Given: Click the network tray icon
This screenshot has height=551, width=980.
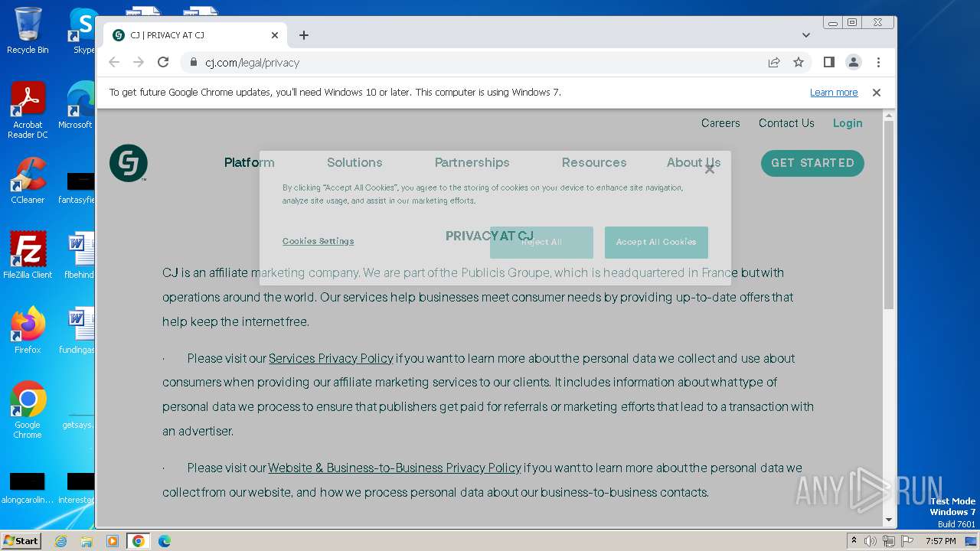Looking at the screenshot, I should click(x=888, y=541).
